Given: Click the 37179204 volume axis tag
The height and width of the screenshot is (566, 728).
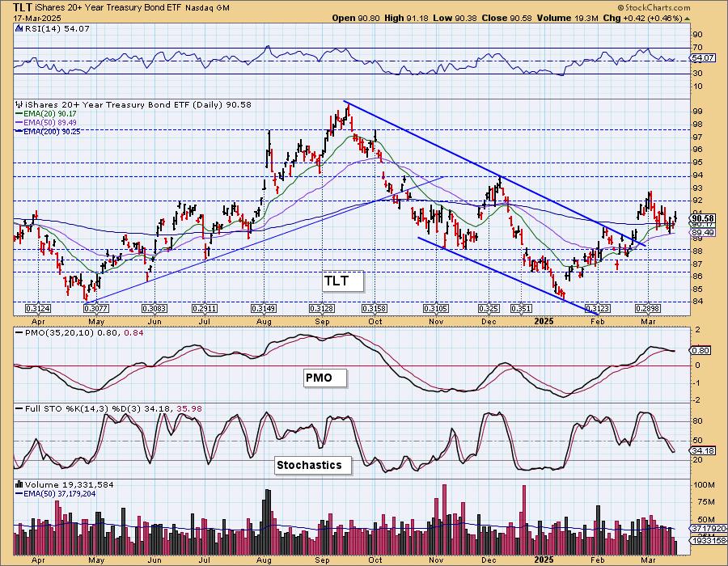Looking at the screenshot, I should pos(709,529).
